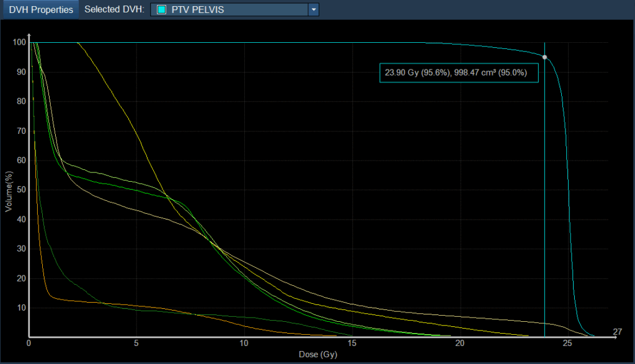The width and height of the screenshot is (635, 364).
Task: Click the 15 tick on the dose axis
Action: (352, 343)
